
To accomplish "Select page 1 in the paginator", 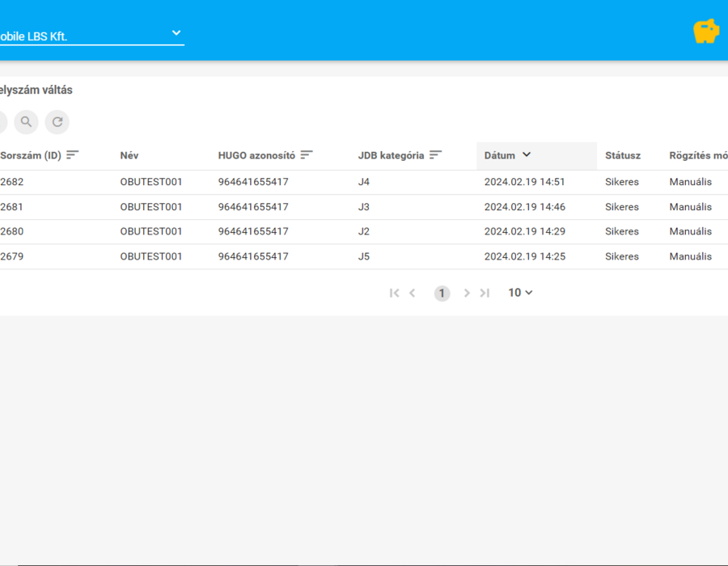I will tap(442, 294).
